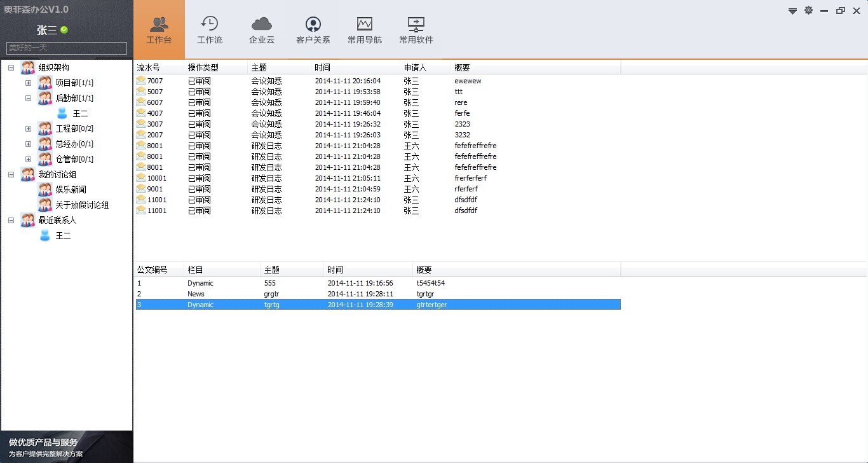Click the 组织架构 group icon

click(27, 67)
